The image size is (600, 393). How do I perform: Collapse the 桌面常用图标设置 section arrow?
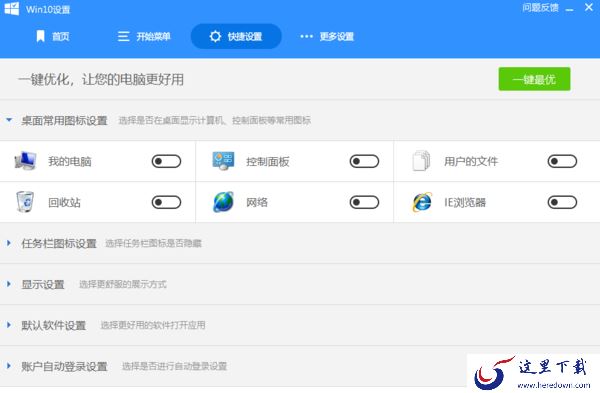tap(9, 120)
